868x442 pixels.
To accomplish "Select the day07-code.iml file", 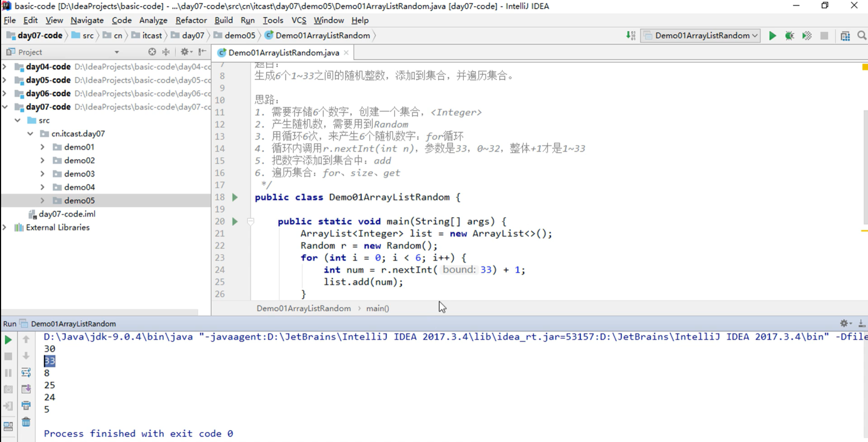I will point(67,214).
